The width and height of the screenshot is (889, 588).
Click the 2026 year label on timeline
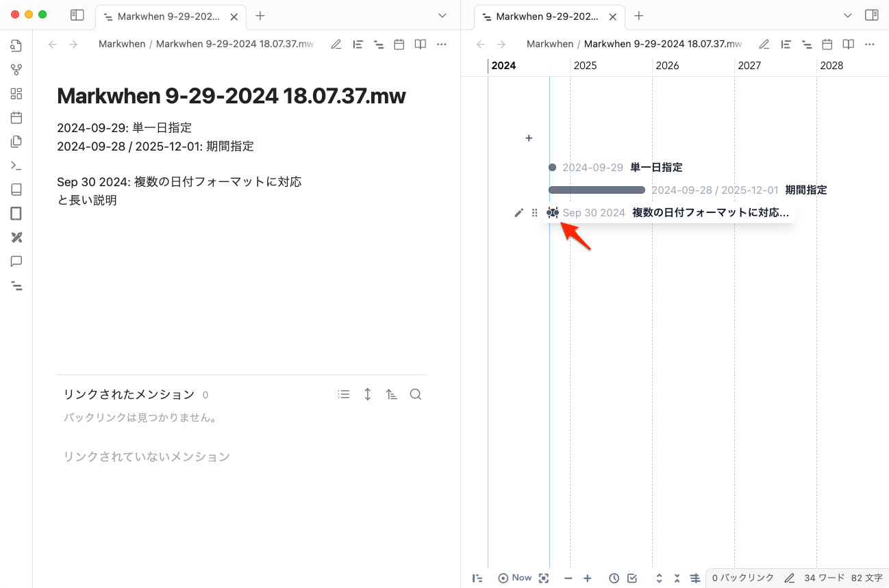667,66
